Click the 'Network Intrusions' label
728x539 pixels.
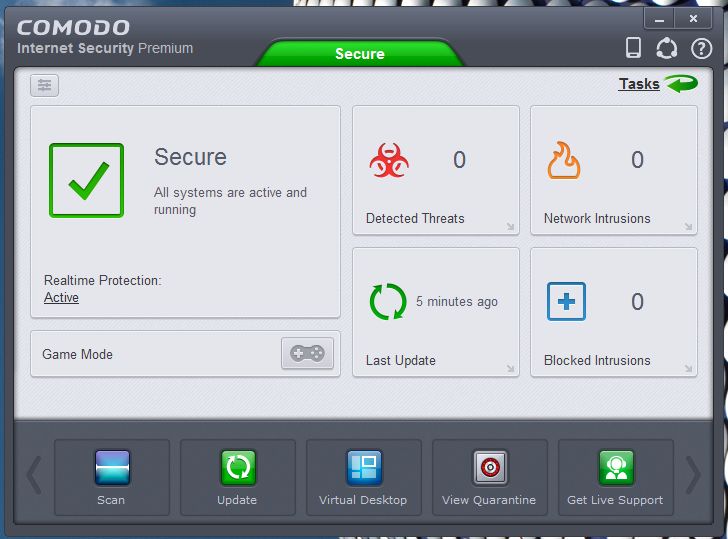pos(597,218)
